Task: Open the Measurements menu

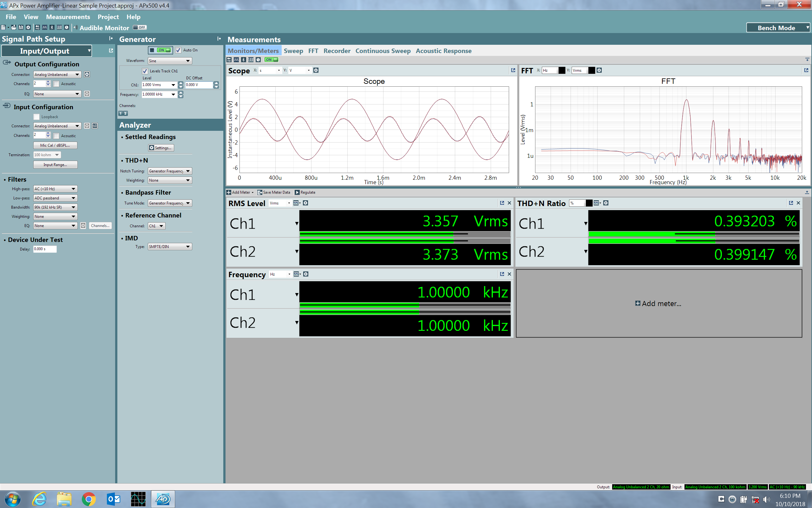Action: click(68, 17)
